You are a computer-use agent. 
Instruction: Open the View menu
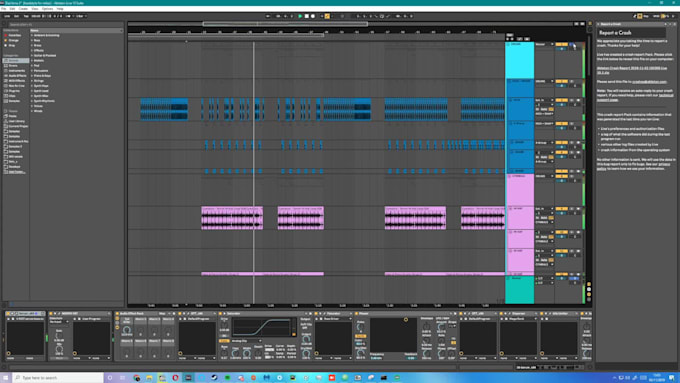pos(35,9)
